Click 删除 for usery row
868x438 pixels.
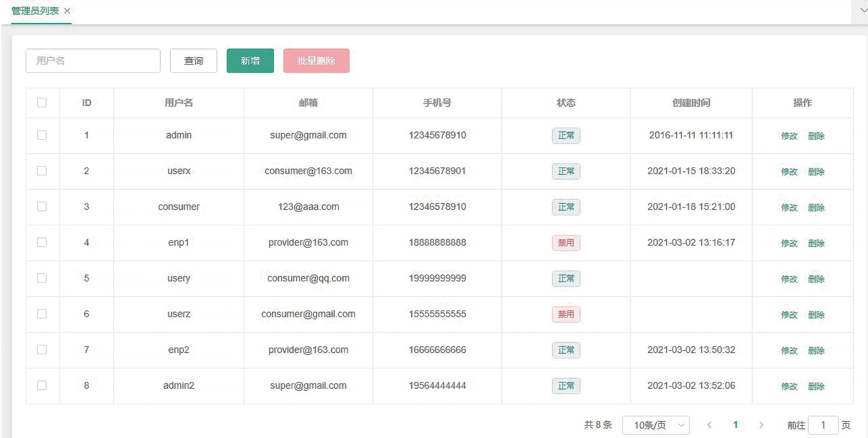(816, 279)
